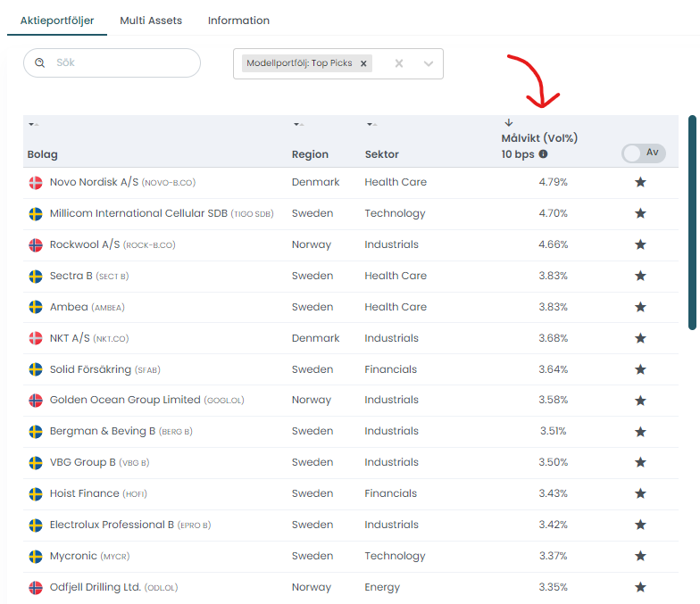Favorite Golden Ocean Group Limited with star
Viewport: 700px width, 604px height.
pyautogui.click(x=640, y=401)
